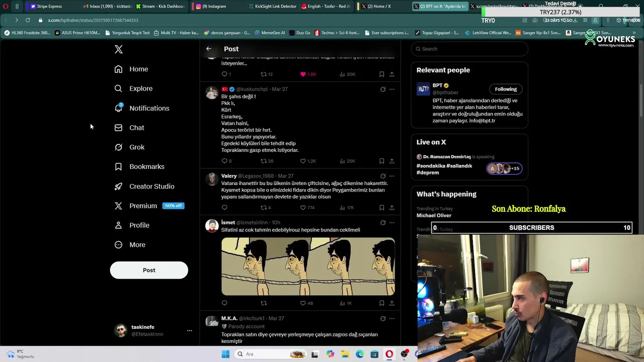This screenshot has height=362, width=644.
Task: Share Valery's post
Action: pos(392,208)
